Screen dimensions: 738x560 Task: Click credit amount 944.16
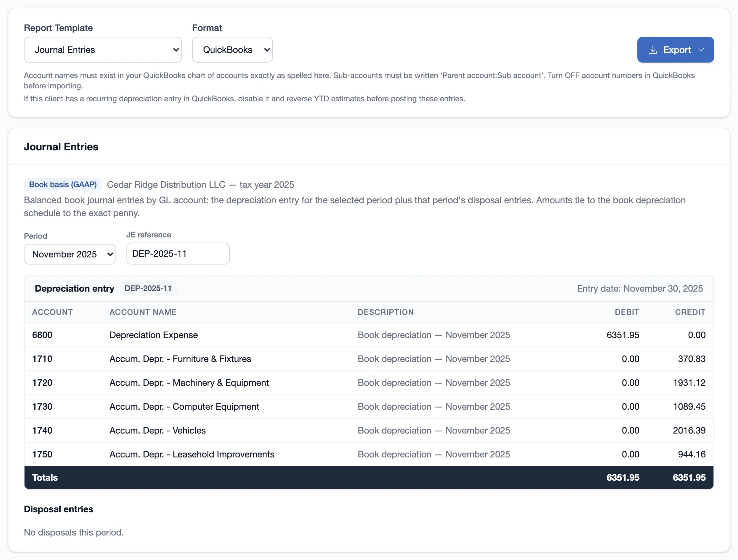(x=692, y=455)
